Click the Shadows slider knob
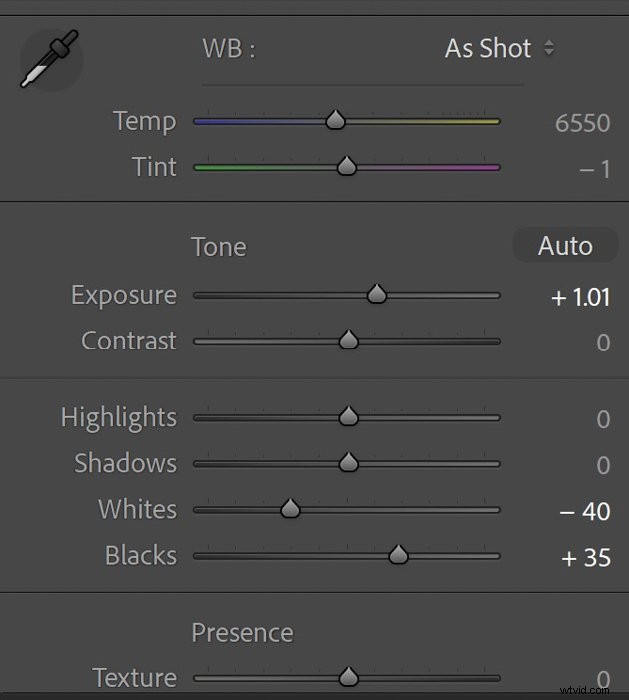Image resolution: width=629 pixels, height=700 pixels. (349, 462)
